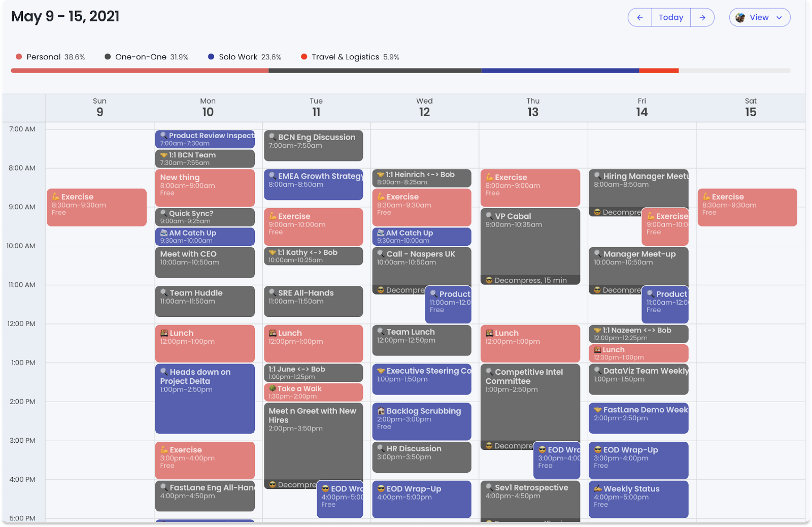
Task: Select the Wed 12 day header
Action: click(x=424, y=107)
